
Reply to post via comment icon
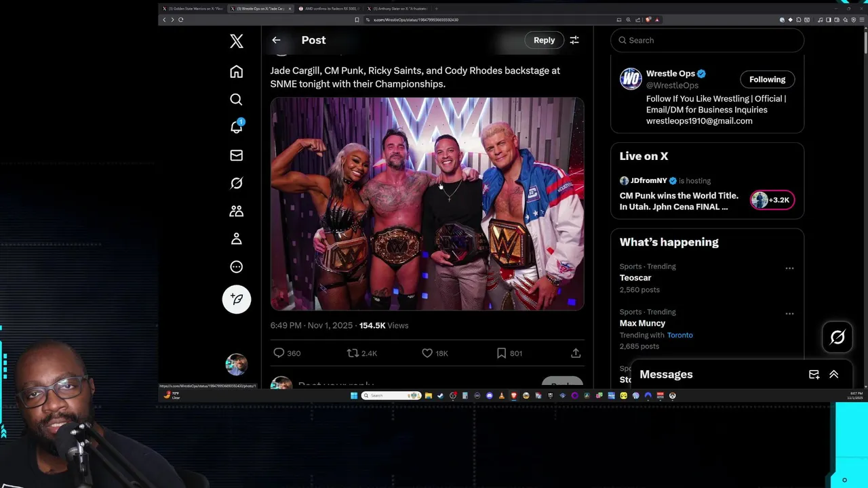[279, 353]
